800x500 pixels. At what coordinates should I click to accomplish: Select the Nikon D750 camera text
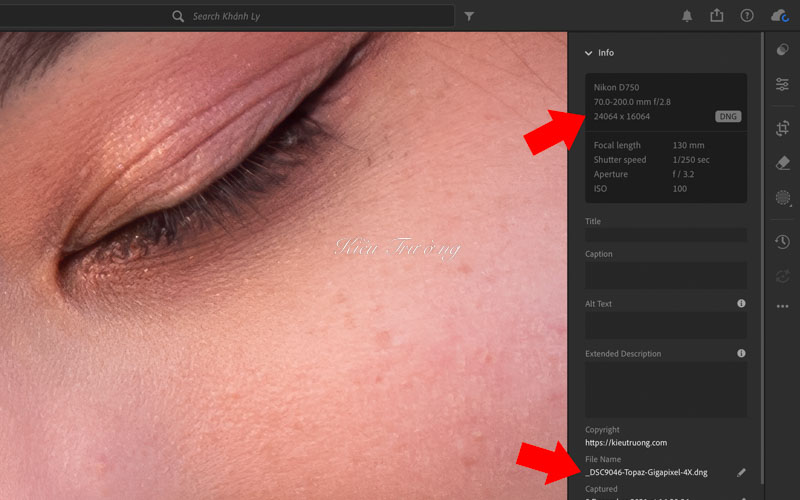(616, 87)
